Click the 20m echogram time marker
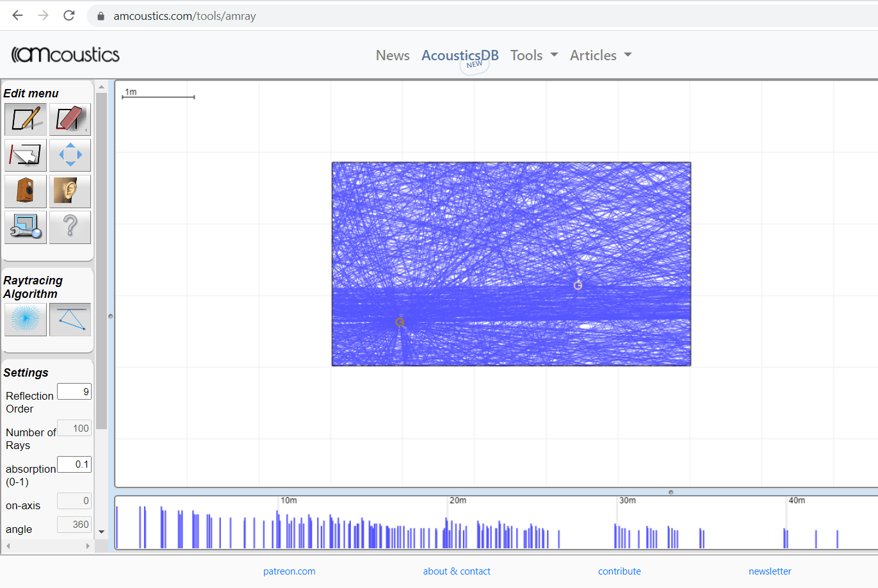 pyautogui.click(x=457, y=500)
